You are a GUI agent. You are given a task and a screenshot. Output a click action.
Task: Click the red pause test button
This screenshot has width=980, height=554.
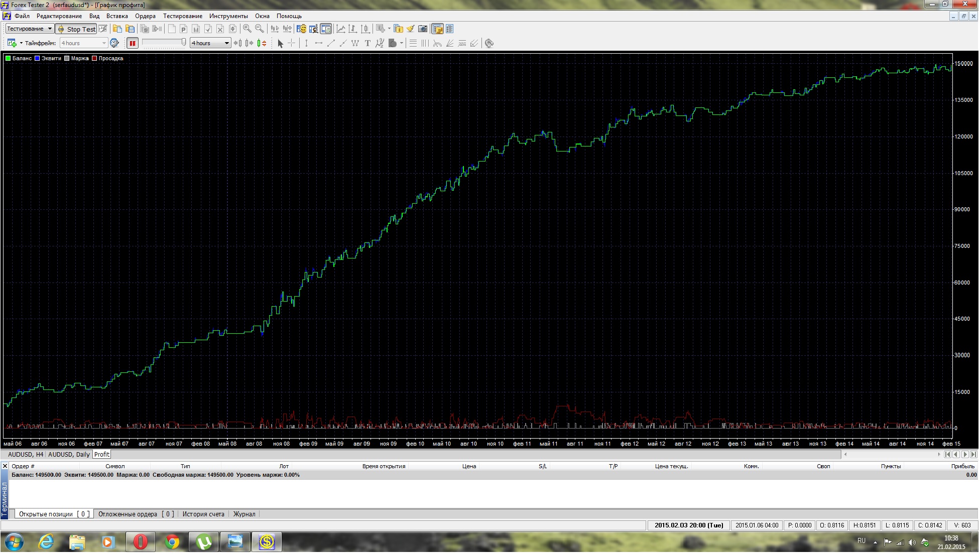pyautogui.click(x=133, y=43)
